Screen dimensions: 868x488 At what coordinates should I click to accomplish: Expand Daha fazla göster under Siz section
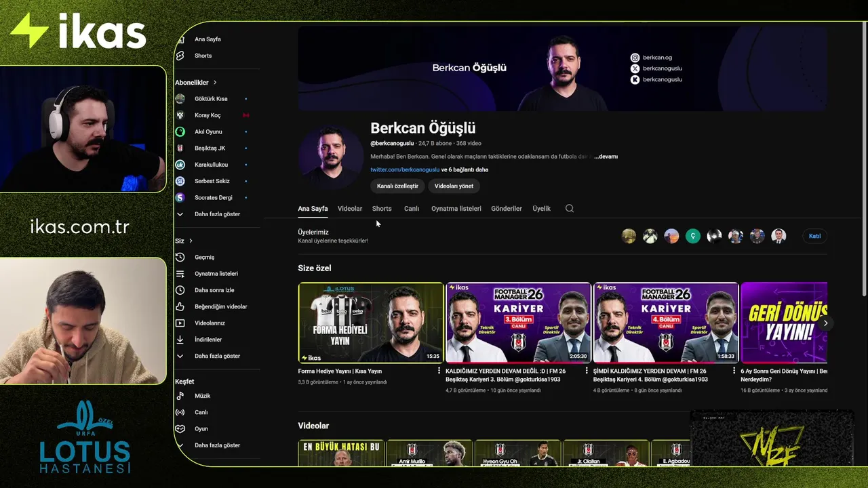(217, 356)
